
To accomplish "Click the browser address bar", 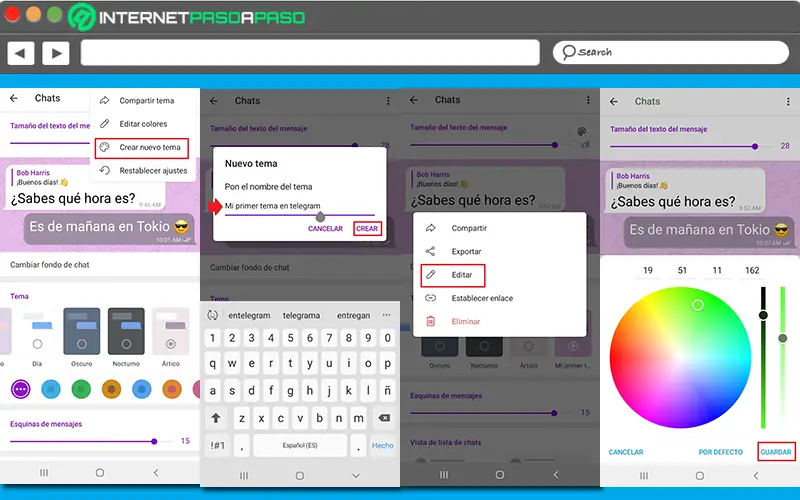I will tap(310, 52).
